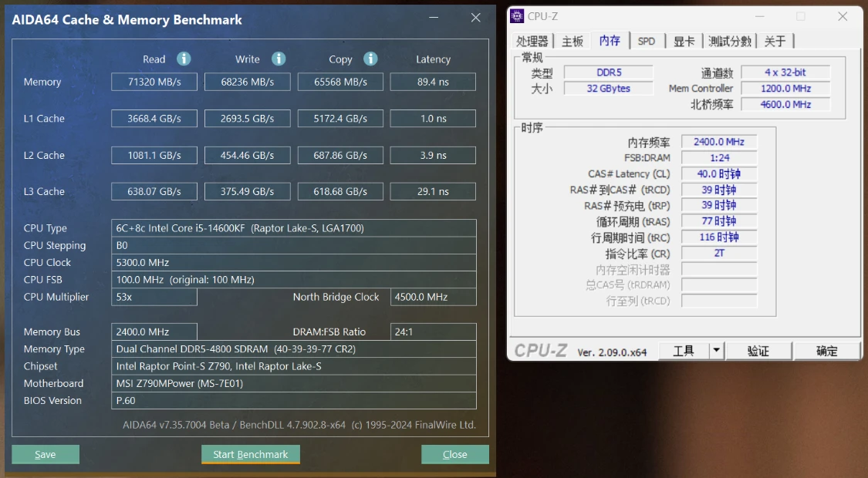Click the command rate value 2T in CPU-Z
This screenshot has width=868, height=478.
point(719,254)
